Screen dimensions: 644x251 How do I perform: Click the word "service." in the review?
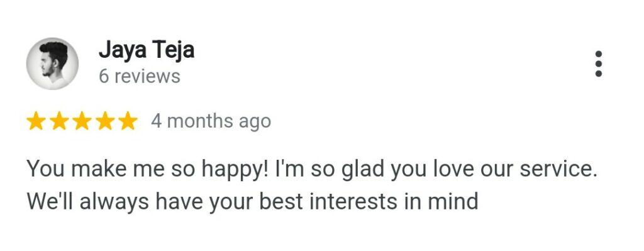(558, 170)
